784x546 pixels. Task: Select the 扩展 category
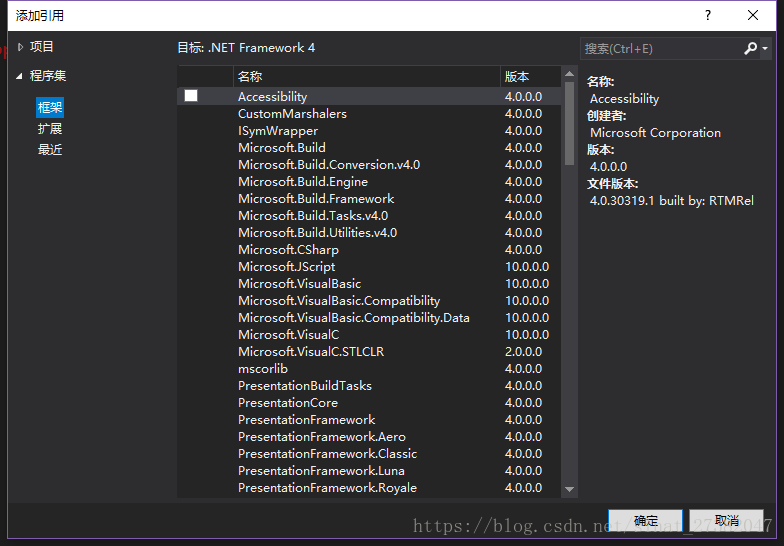(50, 128)
